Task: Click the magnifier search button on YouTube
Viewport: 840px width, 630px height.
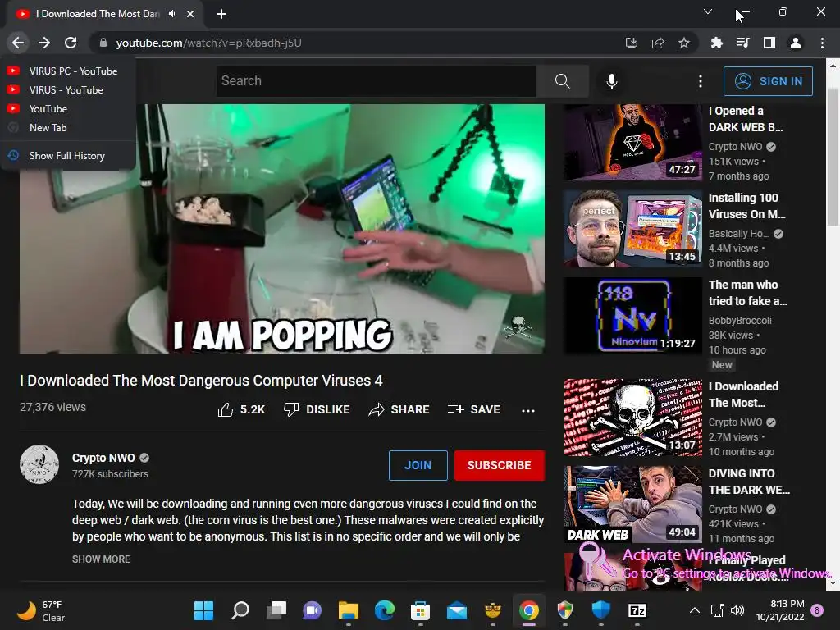Action: click(563, 81)
